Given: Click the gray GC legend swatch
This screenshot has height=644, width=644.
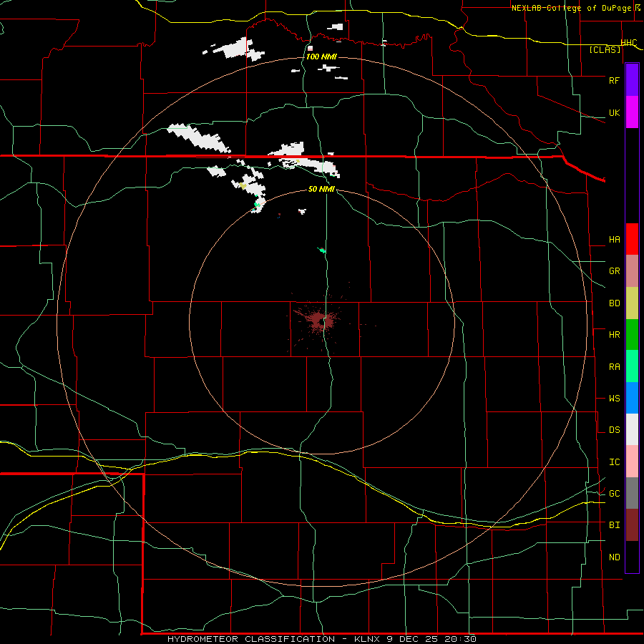Looking at the screenshot, I should 632,493.
